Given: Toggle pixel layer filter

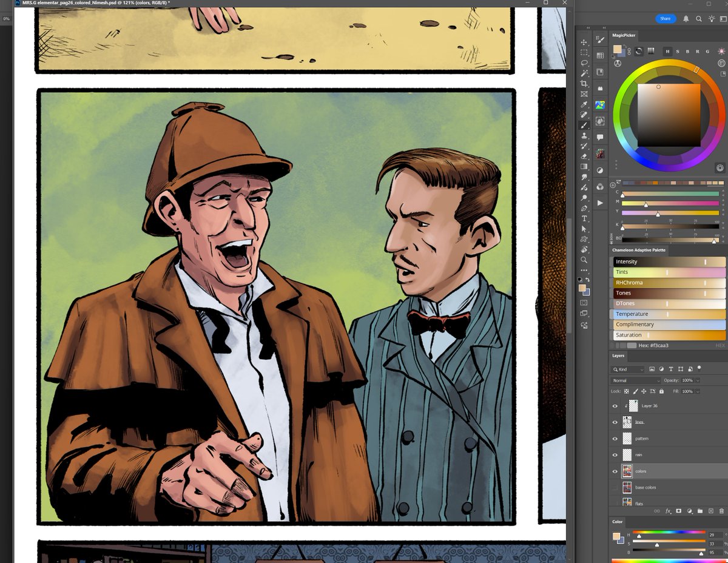Looking at the screenshot, I should tap(652, 369).
